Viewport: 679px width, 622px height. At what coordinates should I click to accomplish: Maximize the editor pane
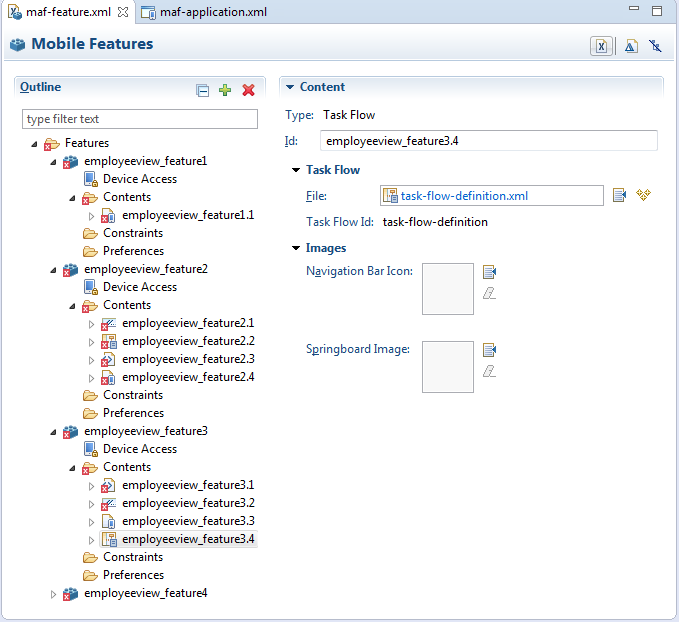(657, 11)
